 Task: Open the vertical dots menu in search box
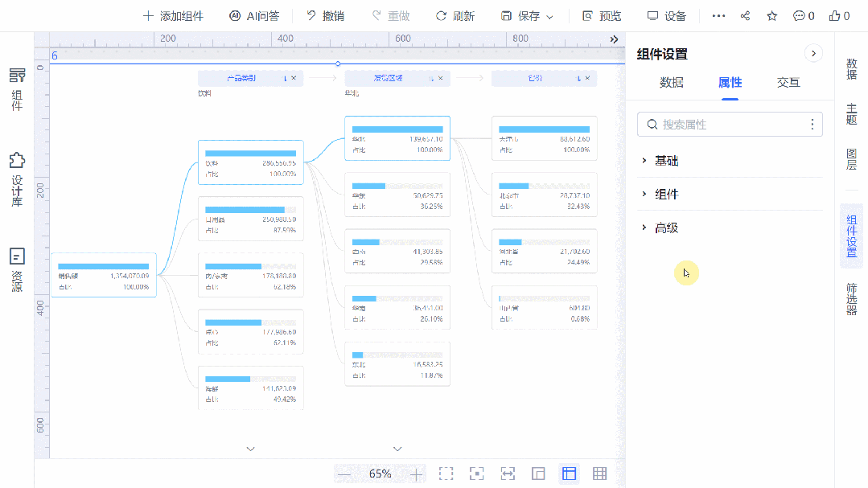tap(812, 125)
